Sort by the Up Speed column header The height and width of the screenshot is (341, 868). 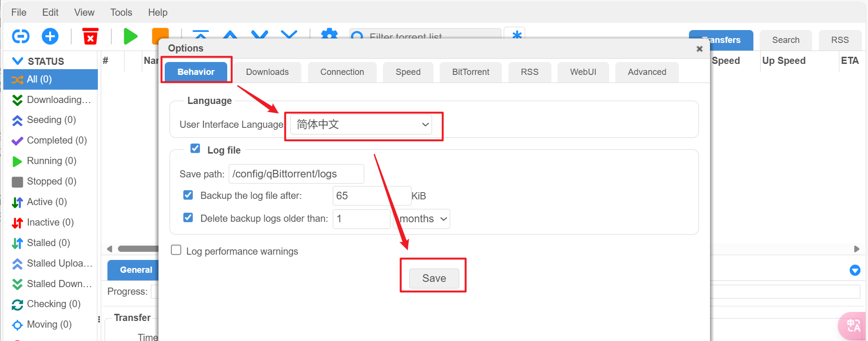click(x=784, y=61)
